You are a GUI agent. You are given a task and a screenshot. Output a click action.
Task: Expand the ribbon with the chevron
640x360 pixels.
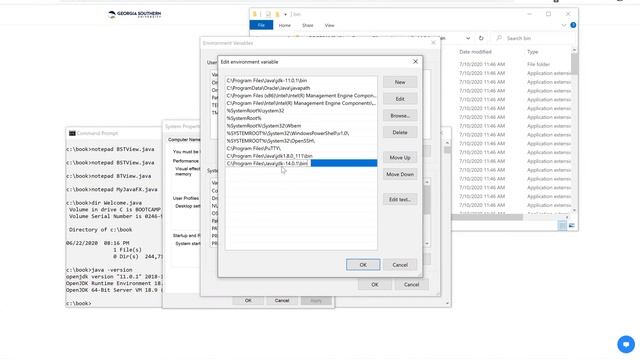click(564, 25)
